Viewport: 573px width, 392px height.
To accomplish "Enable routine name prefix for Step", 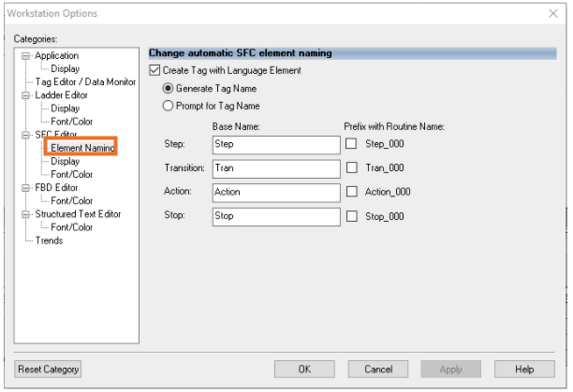I will tap(351, 144).
